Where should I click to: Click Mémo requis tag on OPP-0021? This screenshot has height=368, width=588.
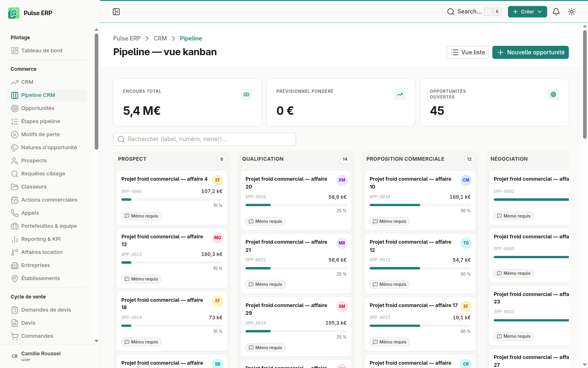[265, 284]
